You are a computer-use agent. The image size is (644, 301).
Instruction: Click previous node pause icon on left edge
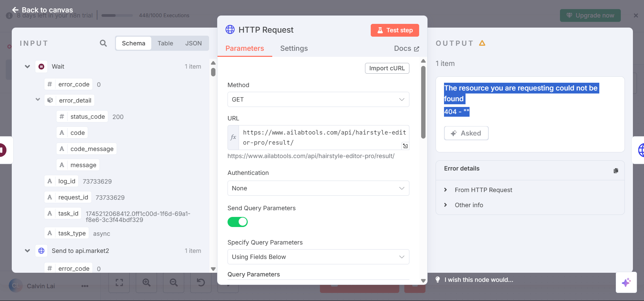[x=3, y=150]
